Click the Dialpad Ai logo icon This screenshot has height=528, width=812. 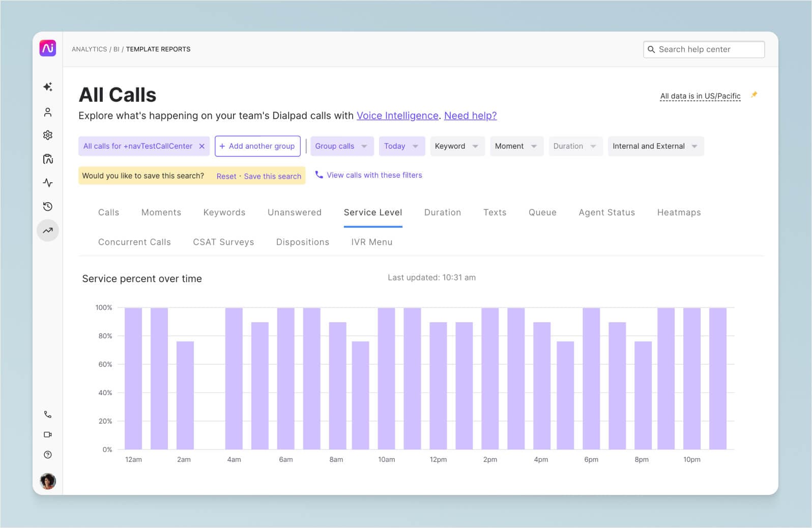pyautogui.click(x=48, y=48)
